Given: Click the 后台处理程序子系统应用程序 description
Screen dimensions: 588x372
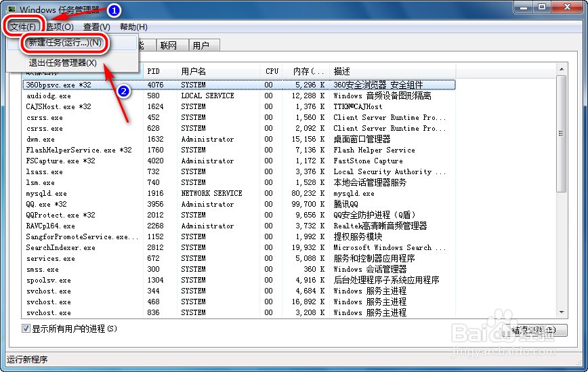Looking at the screenshot, I should (x=386, y=280).
